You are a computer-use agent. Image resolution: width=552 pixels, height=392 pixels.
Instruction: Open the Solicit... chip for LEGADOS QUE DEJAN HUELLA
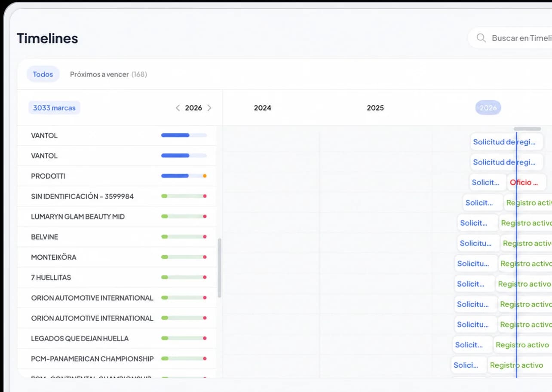click(x=472, y=345)
